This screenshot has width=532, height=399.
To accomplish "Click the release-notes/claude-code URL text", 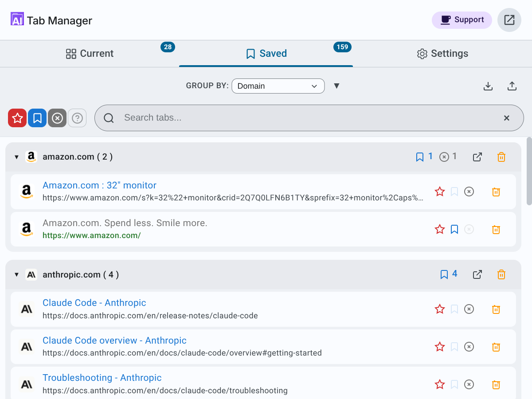I will pyautogui.click(x=150, y=316).
